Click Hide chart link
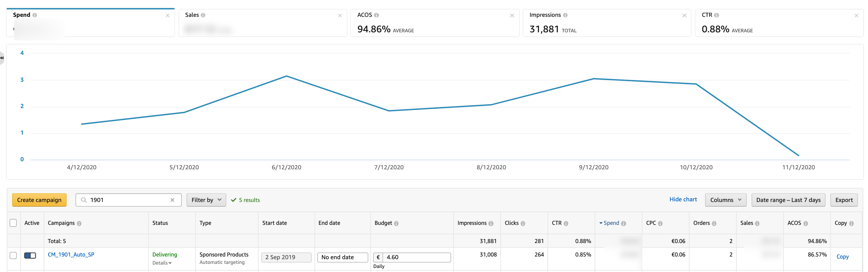Screen dimensions: 868x272 683,200
